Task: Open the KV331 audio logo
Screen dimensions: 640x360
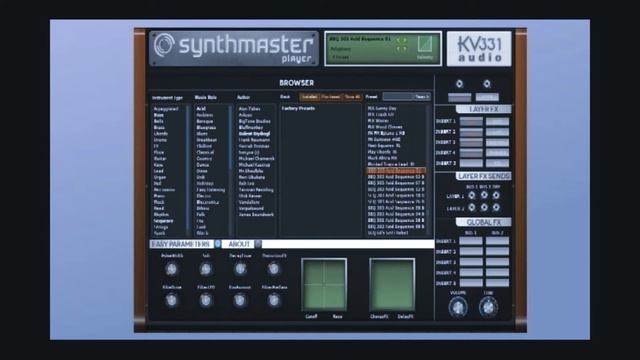Action: pos(479,49)
